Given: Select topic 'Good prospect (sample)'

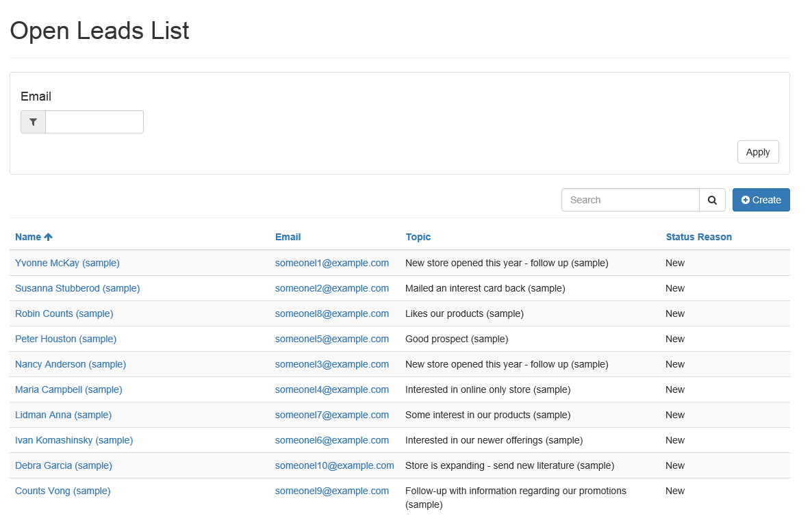Looking at the screenshot, I should tap(457, 339).
